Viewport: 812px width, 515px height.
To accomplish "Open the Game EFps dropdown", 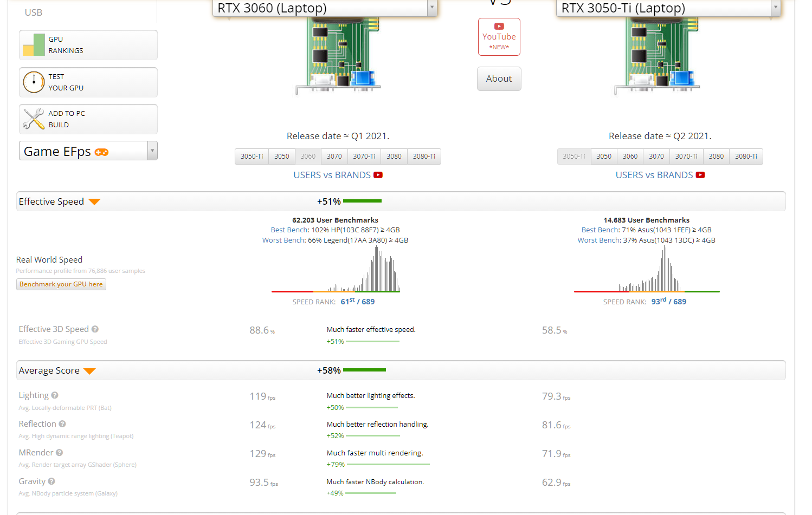I will (x=88, y=151).
